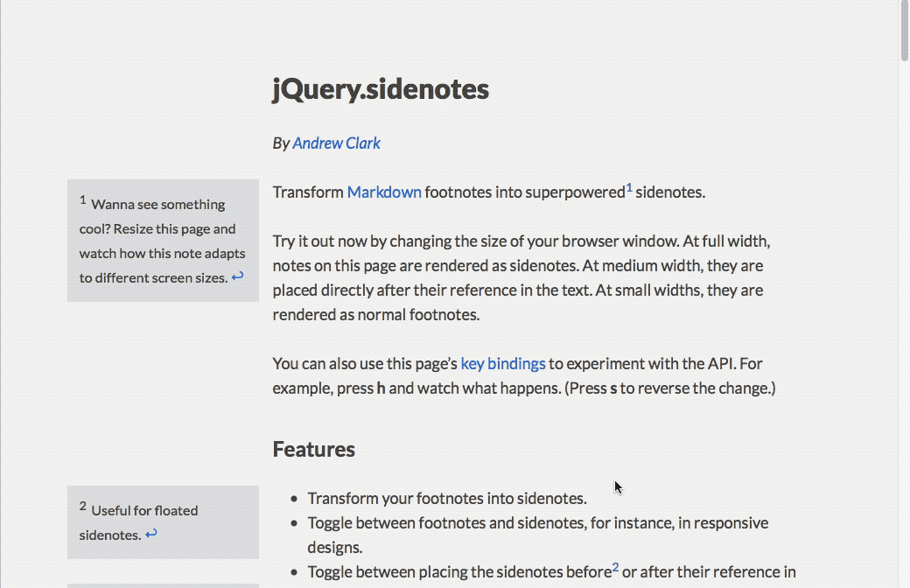The image size is (910, 588).
Task: Open the Andrew Clark author link
Action: pos(336,143)
